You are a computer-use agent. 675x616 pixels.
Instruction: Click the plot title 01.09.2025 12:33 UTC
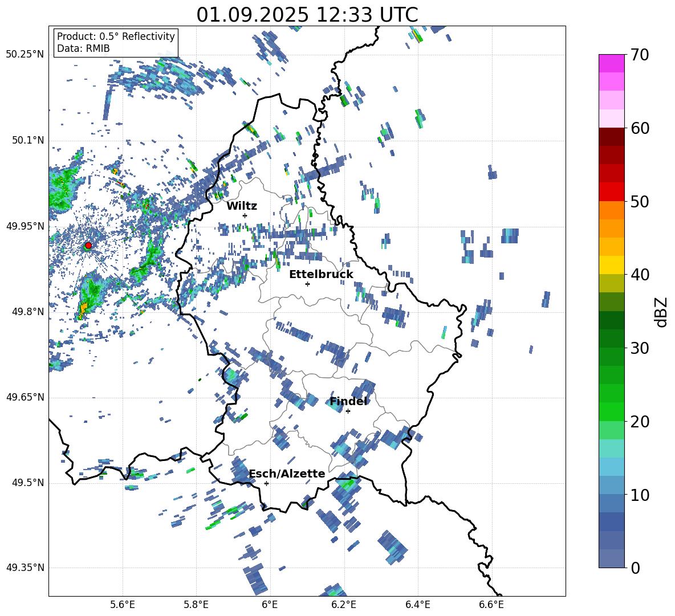point(307,15)
